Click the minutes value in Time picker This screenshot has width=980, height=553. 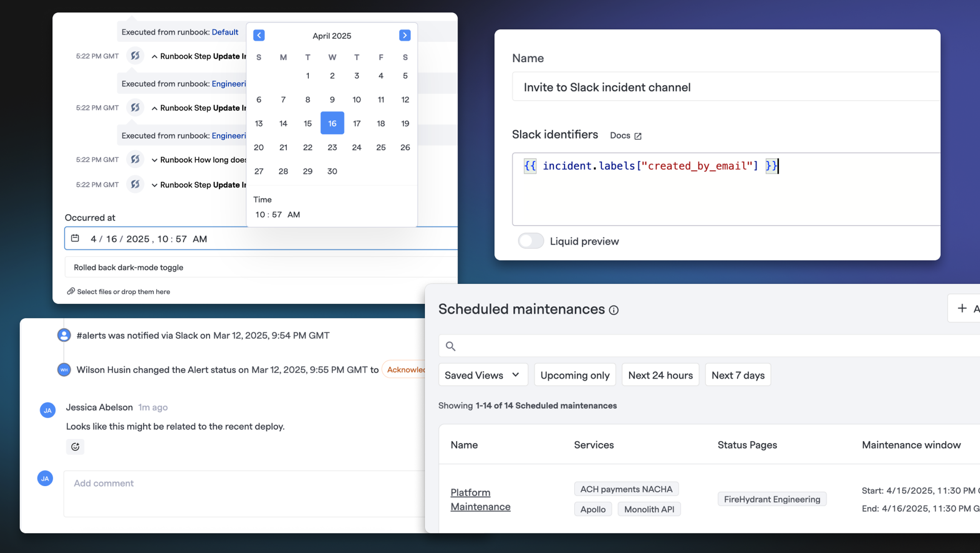pyautogui.click(x=277, y=215)
